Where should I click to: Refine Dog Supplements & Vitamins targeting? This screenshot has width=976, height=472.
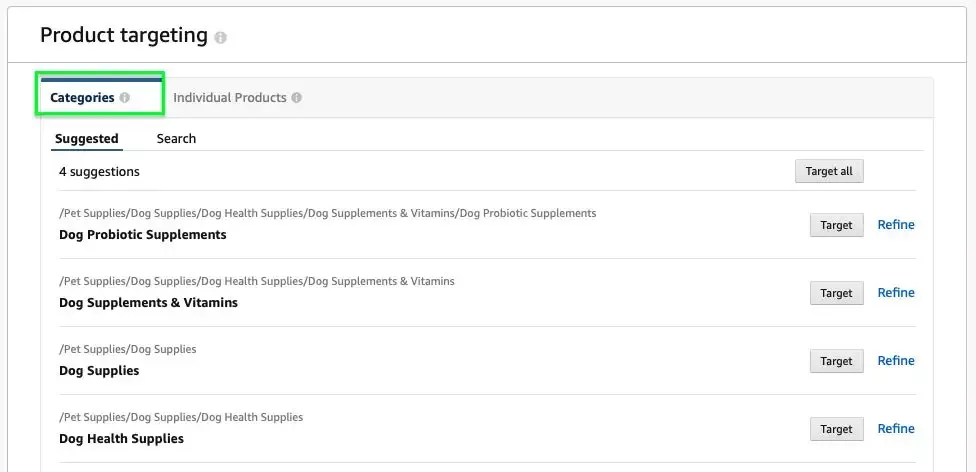(896, 293)
